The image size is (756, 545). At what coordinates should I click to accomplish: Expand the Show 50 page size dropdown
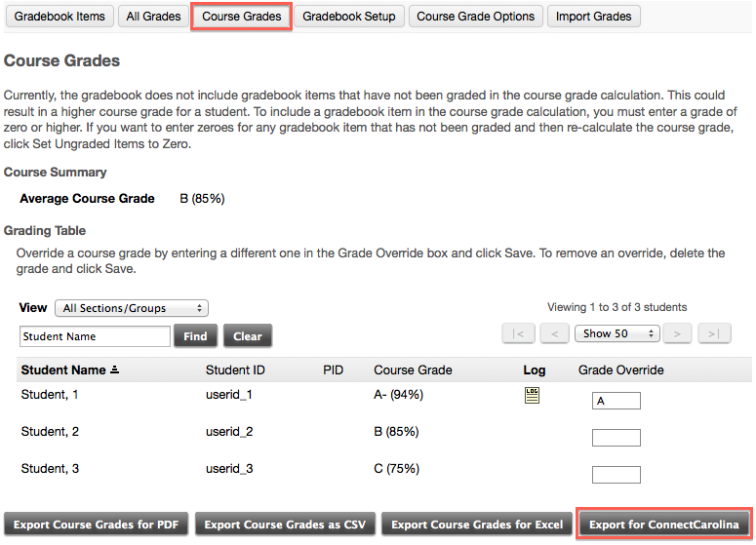(617, 333)
